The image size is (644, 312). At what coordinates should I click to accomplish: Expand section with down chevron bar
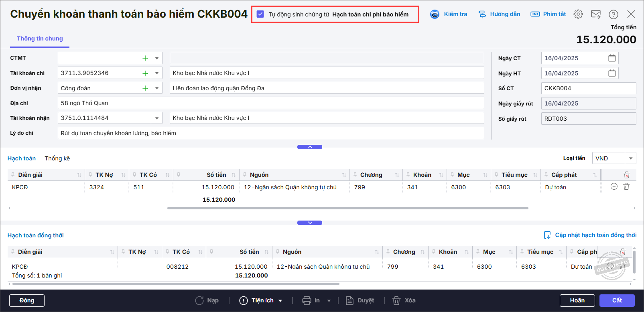pos(310,223)
